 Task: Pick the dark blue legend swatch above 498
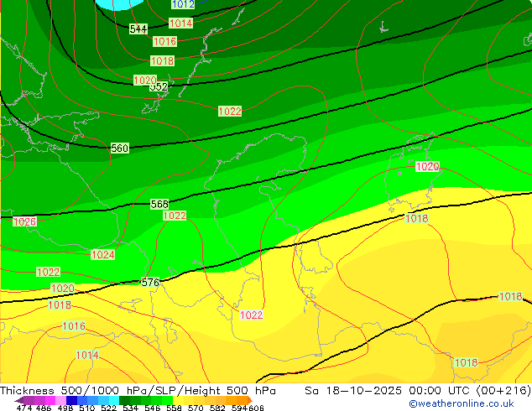(x=71, y=400)
